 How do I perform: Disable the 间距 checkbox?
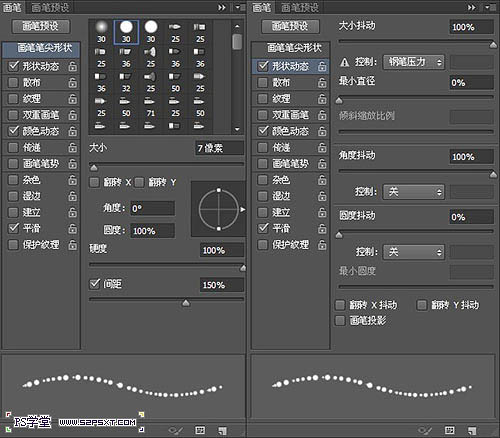tap(95, 284)
